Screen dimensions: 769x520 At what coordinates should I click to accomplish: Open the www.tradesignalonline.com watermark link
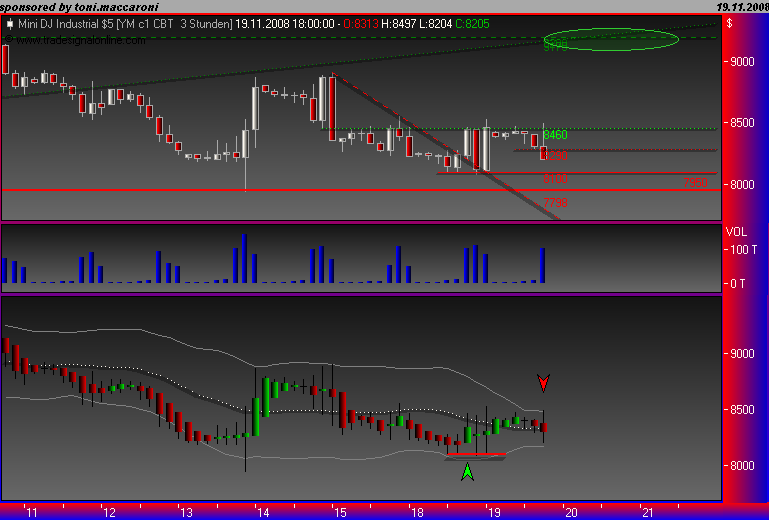(x=80, y=40)
